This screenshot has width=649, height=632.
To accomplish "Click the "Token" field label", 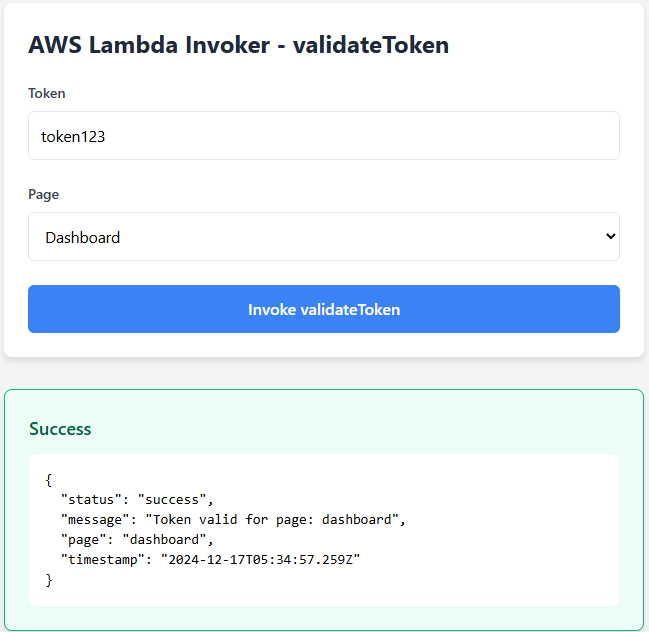I will click(47, 93).
